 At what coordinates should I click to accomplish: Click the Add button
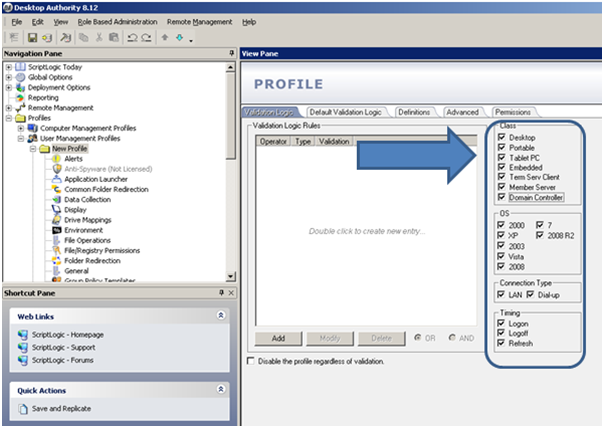point(278,338)
